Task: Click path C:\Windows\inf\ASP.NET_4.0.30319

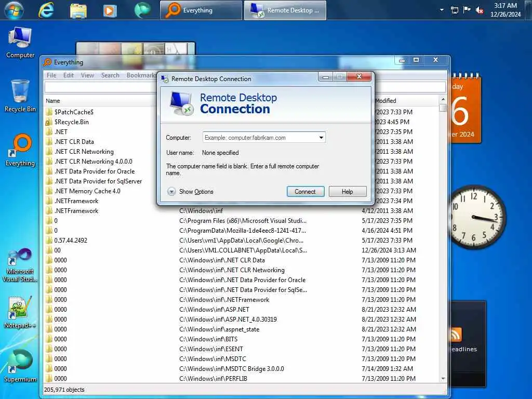Action: tap(228, 320)
